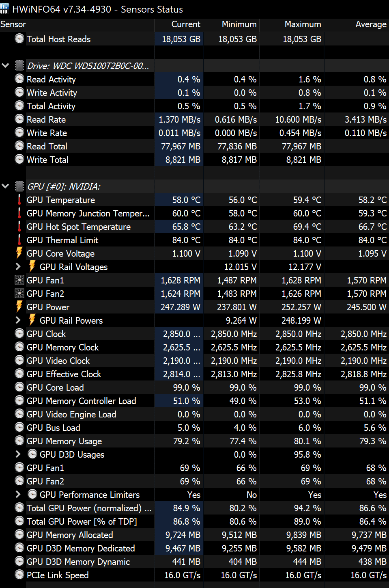Click average Read Rate value 3.413 MB/s
This screenshot has width=389, height=588.
coord(365,119)
